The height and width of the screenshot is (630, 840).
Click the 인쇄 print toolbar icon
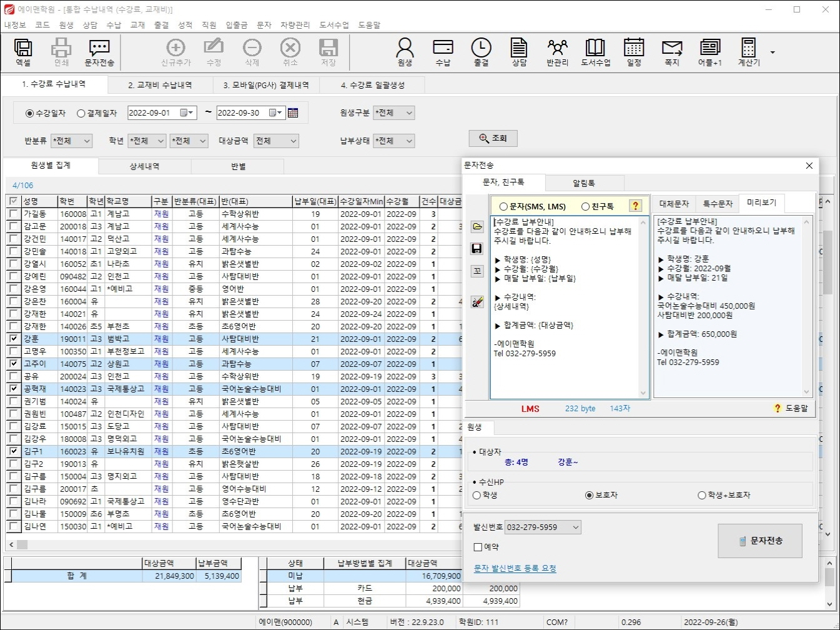tap(61, 52)
